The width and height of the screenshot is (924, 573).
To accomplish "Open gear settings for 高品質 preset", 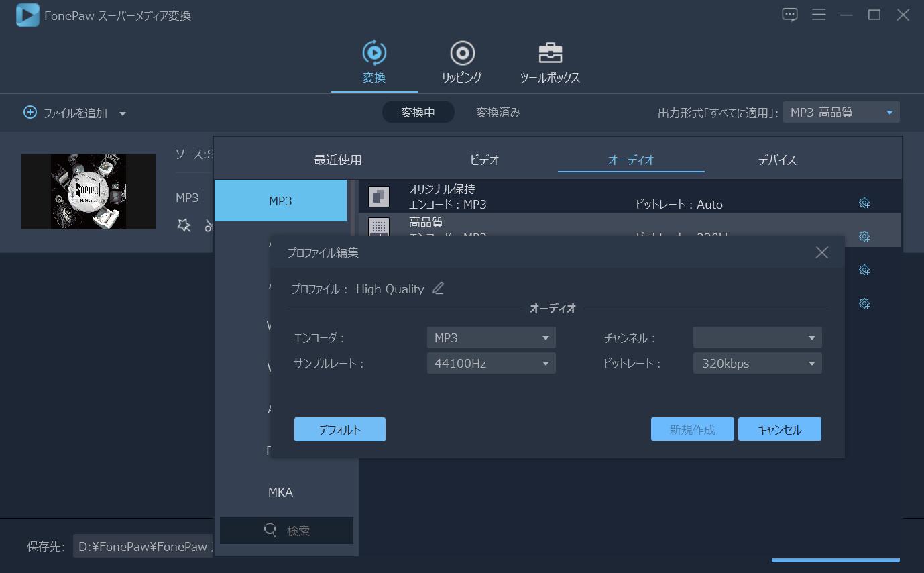I will coord(864,236).
